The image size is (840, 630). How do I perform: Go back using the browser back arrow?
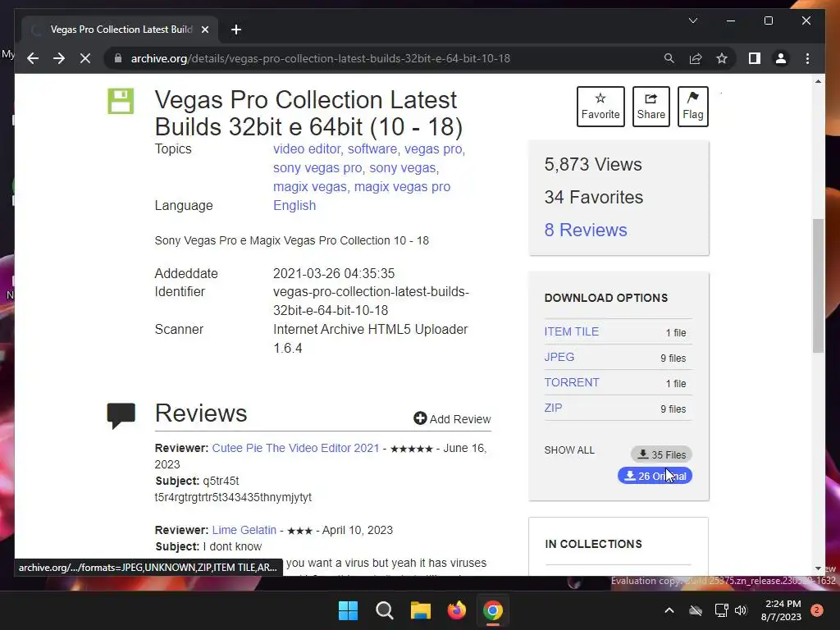[x=33, y=58]
